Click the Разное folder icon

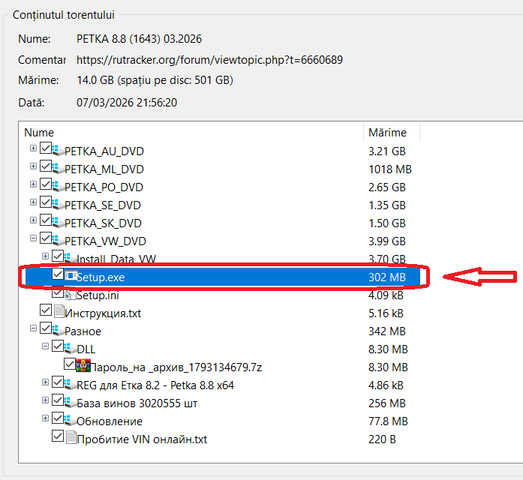58,330
